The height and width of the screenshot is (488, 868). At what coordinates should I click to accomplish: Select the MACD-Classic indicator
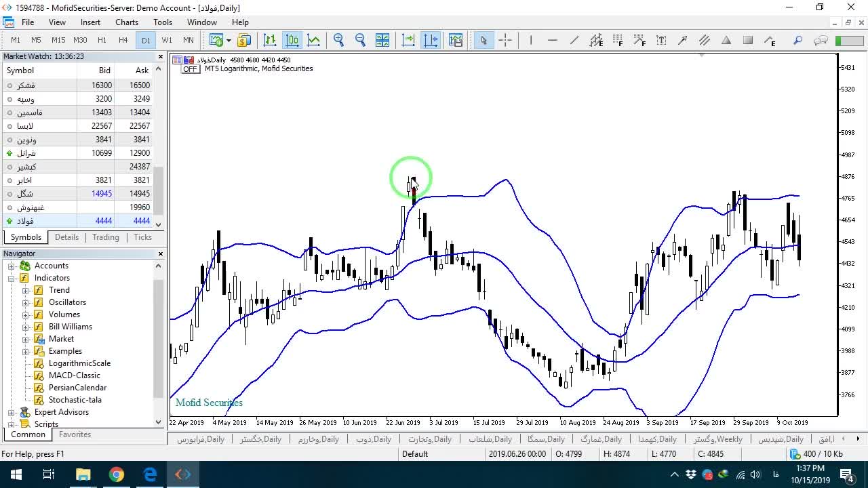[74, 375]
